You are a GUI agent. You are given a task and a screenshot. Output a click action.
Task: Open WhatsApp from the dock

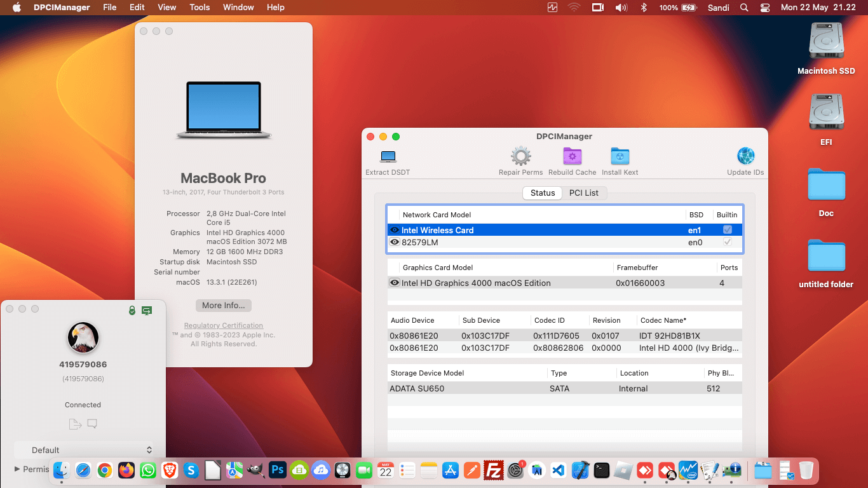click(x=148, y=470)
